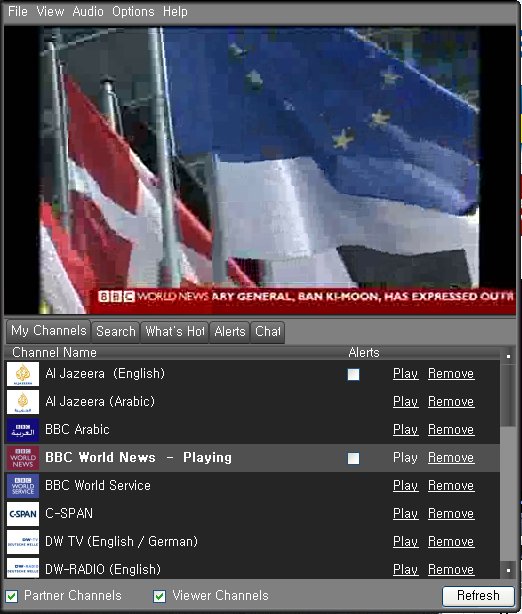This screenshot has height=614, width=522.
Task: Play Al Jazeera (Arabic) channel
Action: [x=406, y=402]
